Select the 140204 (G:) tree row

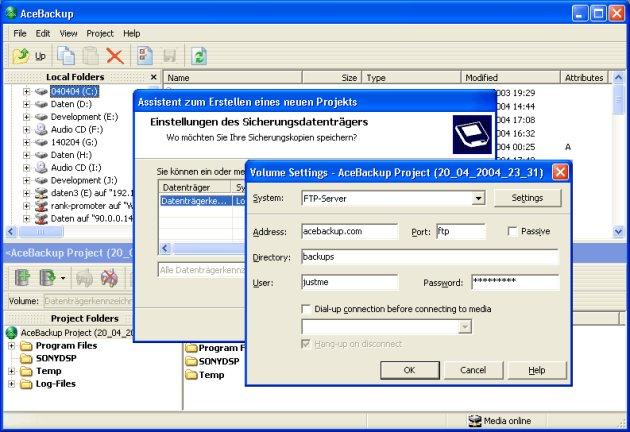(74, 142)
